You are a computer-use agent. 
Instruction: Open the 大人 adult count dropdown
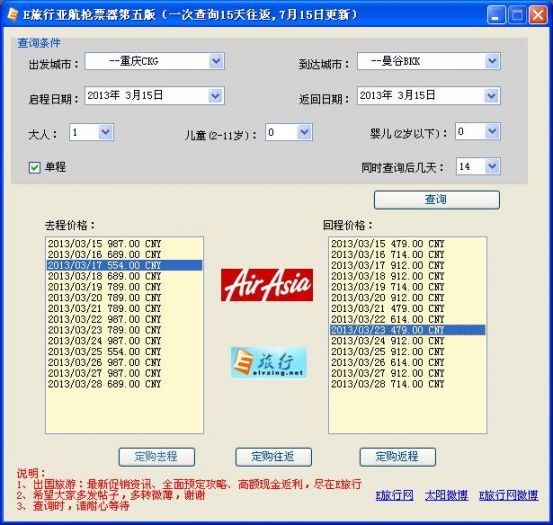(105, 133)
